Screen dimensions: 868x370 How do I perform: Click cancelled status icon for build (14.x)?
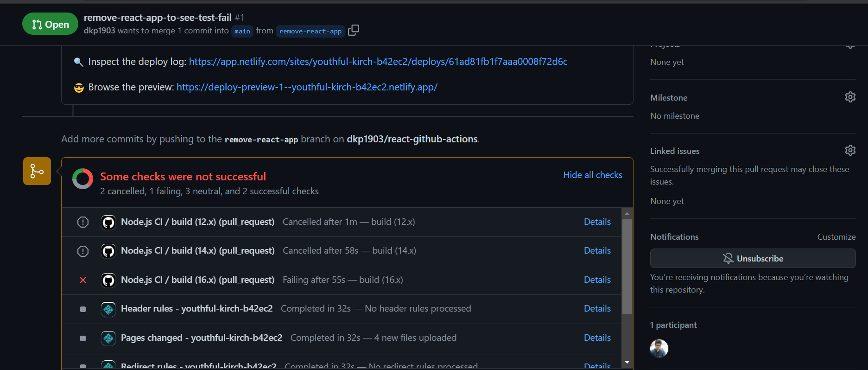click(x=83, y=251)
